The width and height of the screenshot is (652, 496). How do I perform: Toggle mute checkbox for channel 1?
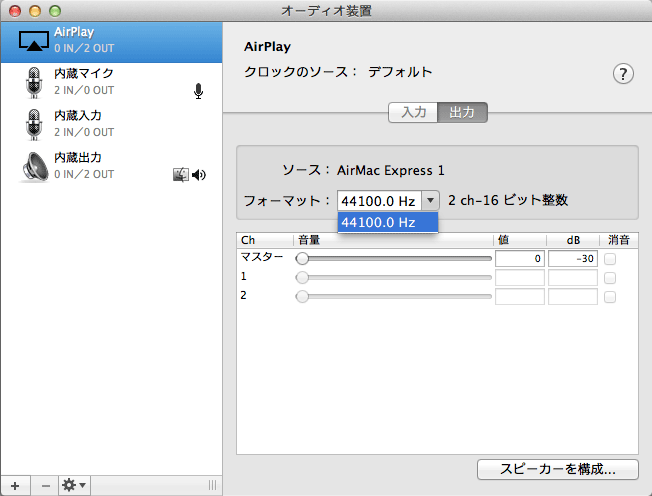pos(610,278)
